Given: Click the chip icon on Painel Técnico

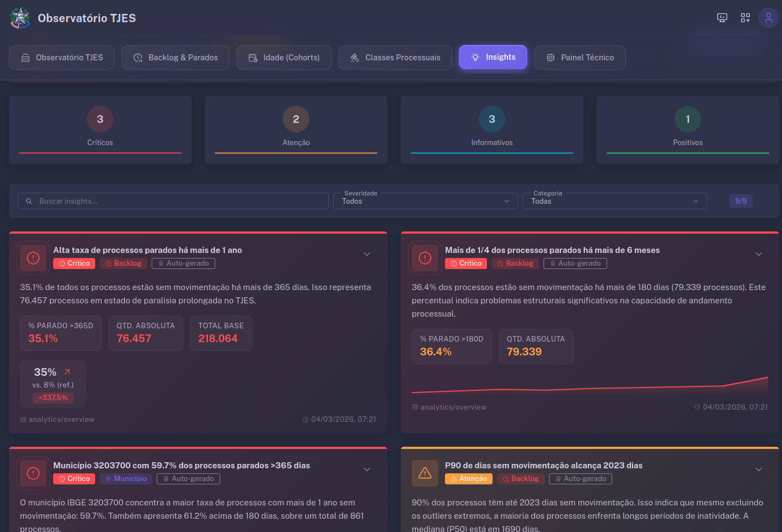Looking at the screenshot, I should 551,57.
